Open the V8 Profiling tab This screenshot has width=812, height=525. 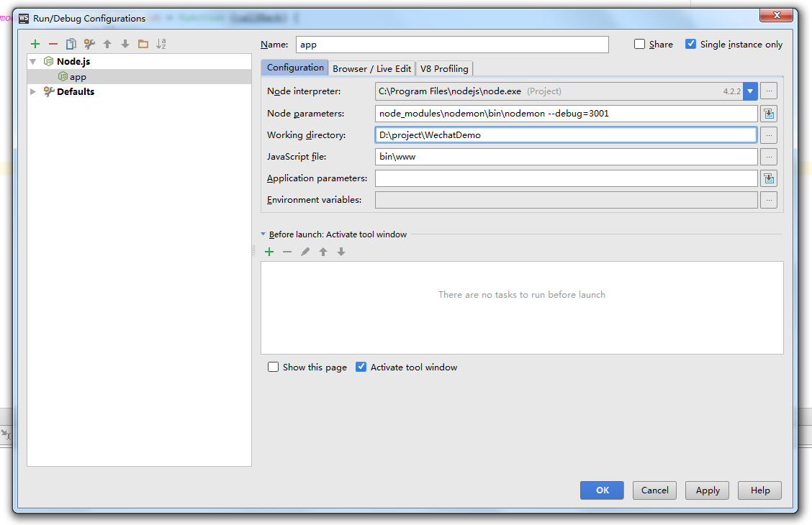(444, 69)
